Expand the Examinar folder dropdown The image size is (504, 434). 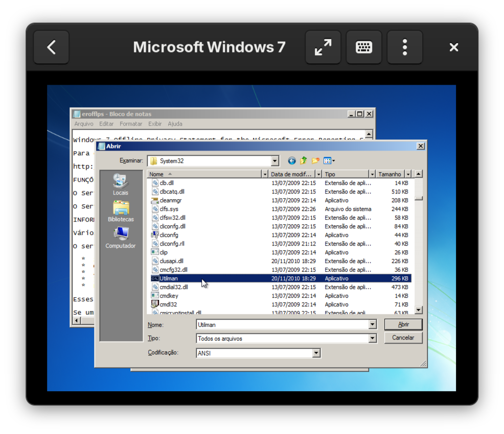[274, 161]
